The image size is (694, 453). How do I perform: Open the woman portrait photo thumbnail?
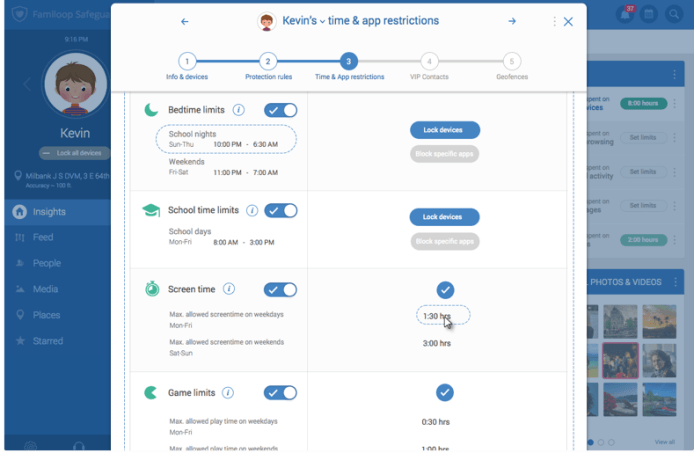659,360
